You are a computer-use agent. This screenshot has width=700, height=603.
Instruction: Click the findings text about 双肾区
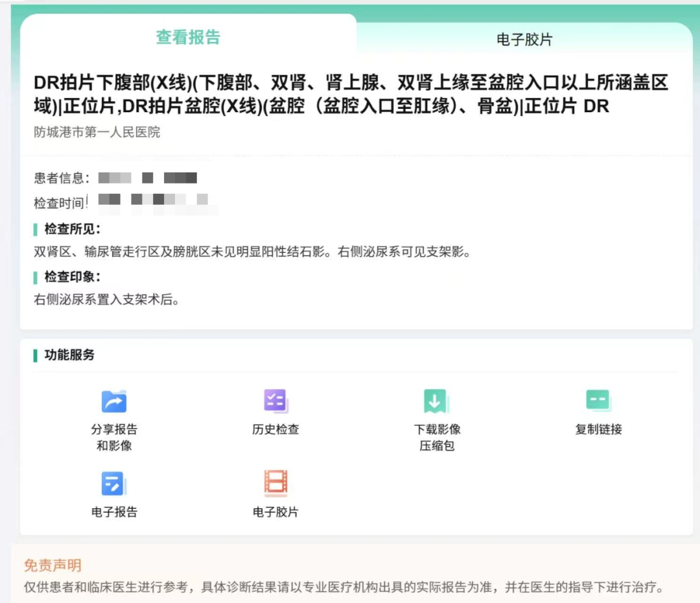pyautogui.click(x=251, y=252)
